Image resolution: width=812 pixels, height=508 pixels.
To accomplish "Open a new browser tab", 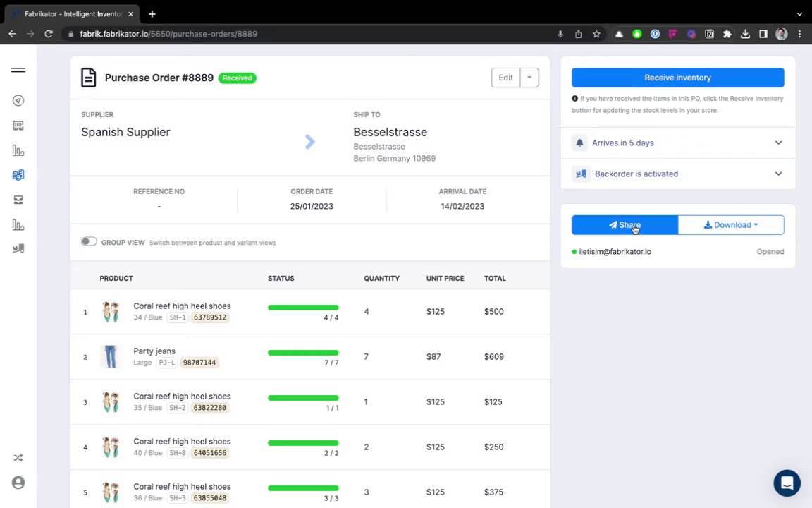I will pos(152,14).
